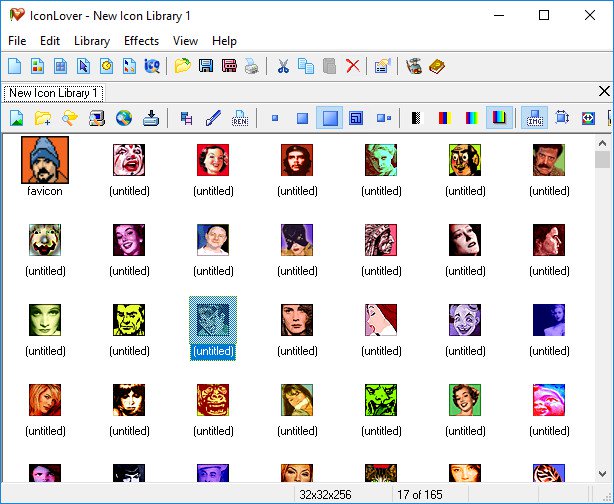This screenshot has height=504, width=614.
Task: Click the new cursor icon with arrow
Action: pyautogui.click(x=83, y=66)
